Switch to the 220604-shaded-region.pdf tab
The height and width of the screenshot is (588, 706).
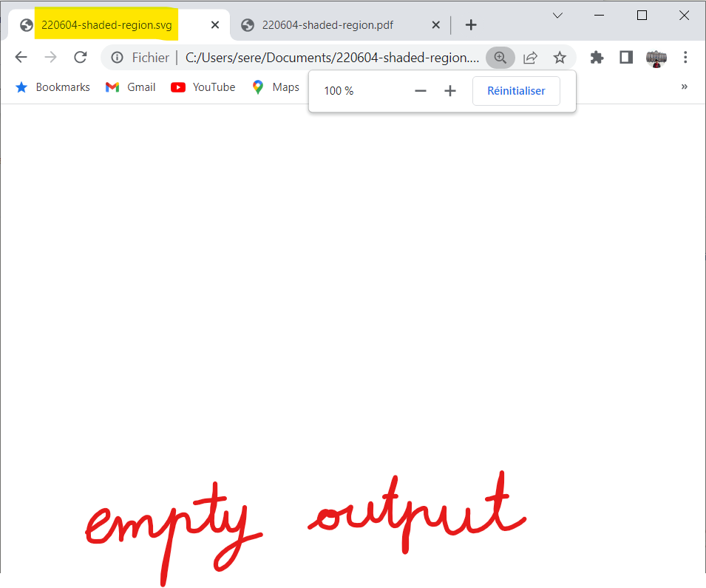click(x=327, y=25)
